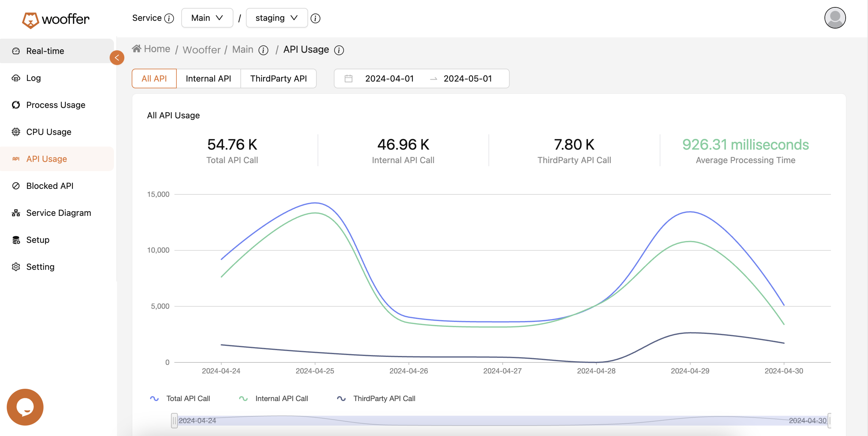This screenshot has width=868, height=436.
Task: Click the orange sidebar collapse arrow
Action: (117, 58)
